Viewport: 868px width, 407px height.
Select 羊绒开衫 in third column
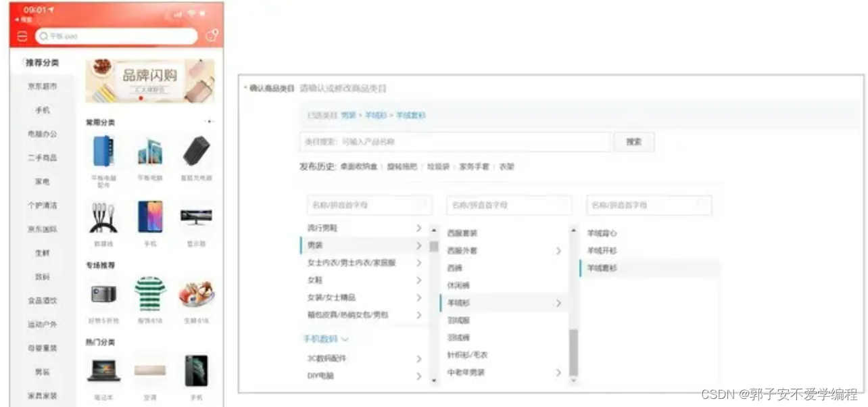pos(602,251)
